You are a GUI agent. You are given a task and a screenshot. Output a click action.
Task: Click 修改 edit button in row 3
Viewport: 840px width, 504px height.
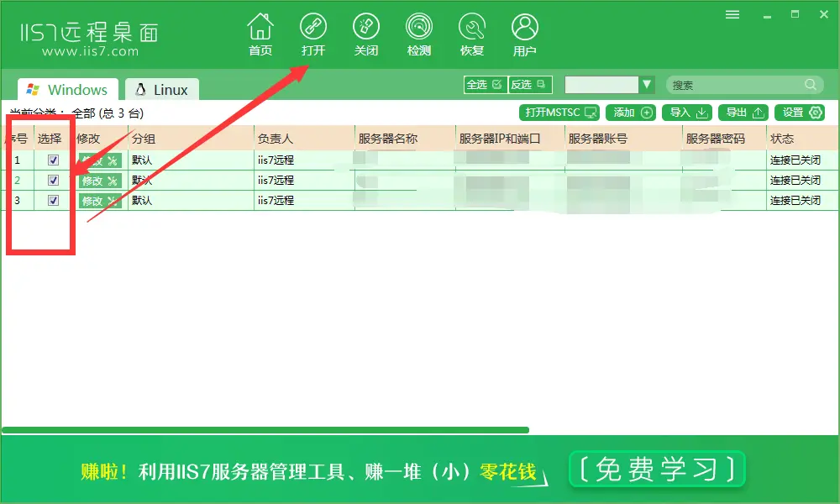tap(100, 201)
